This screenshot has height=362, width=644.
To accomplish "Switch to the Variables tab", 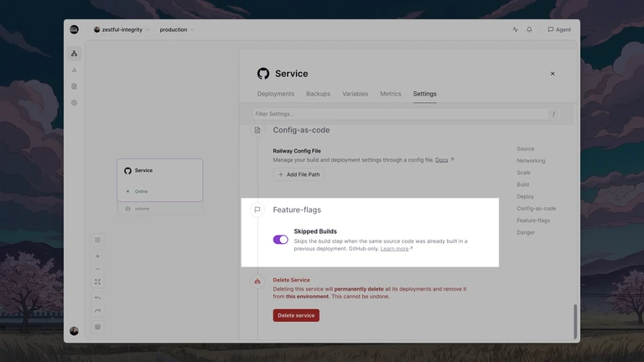I will (x=355, y=94).
